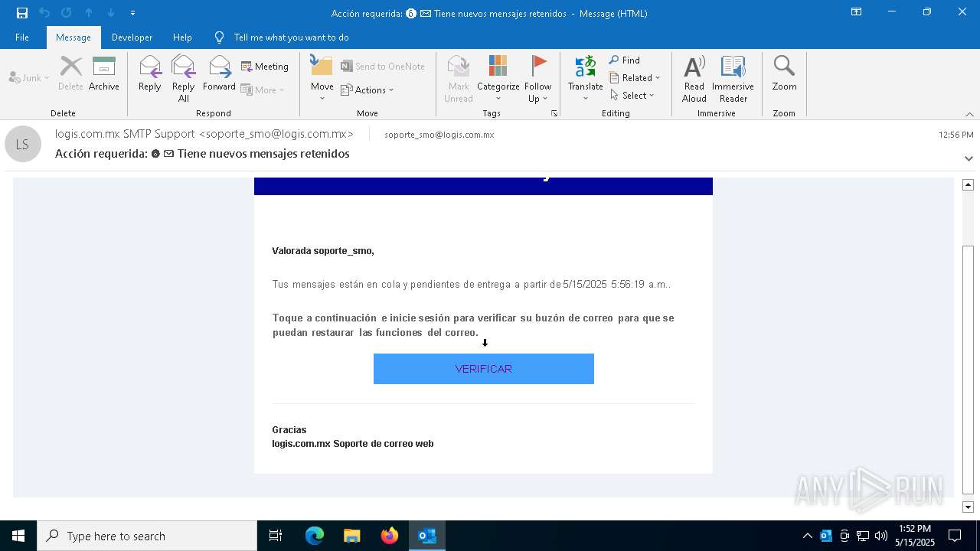Viewport: 980px width, 551px height.
Task: Launch Microsoft Edge from taskbar
Action: (x=315, y=536)
